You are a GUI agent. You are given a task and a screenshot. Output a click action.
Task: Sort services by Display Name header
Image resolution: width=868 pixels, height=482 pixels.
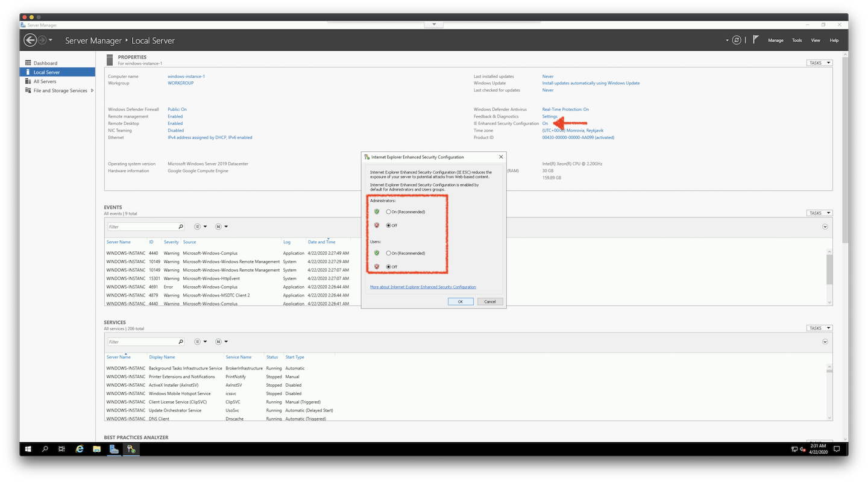[x=162, y=357]
